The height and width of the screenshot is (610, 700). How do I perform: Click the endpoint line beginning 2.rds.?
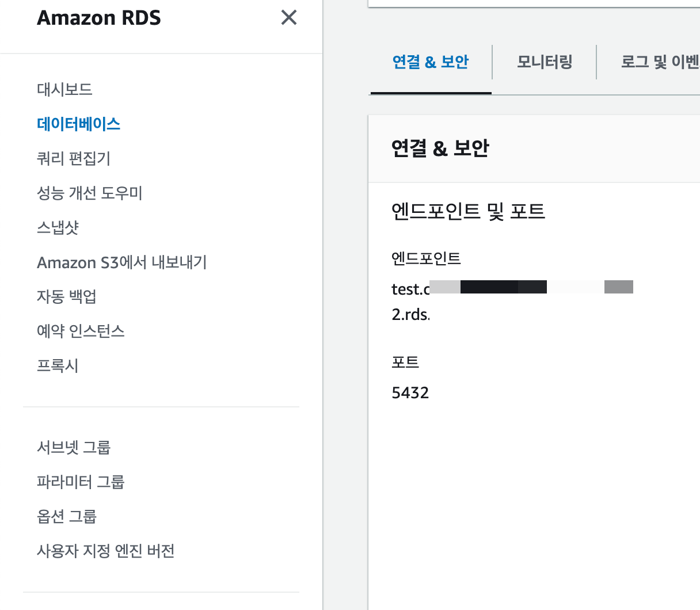click(411, 315)
